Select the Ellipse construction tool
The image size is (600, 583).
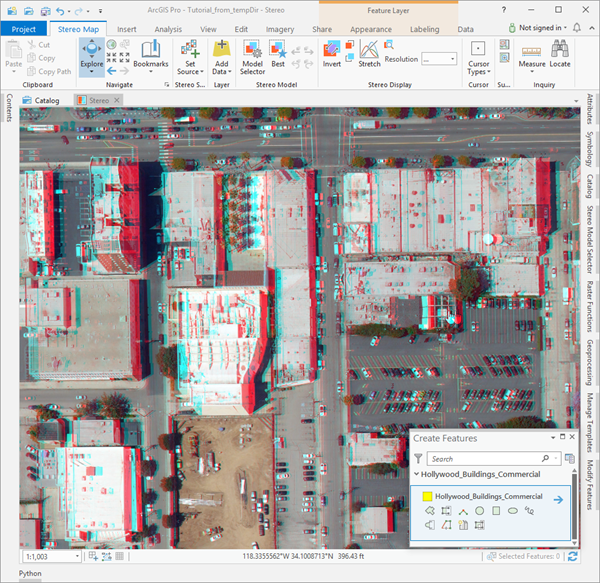pos(513,511)
